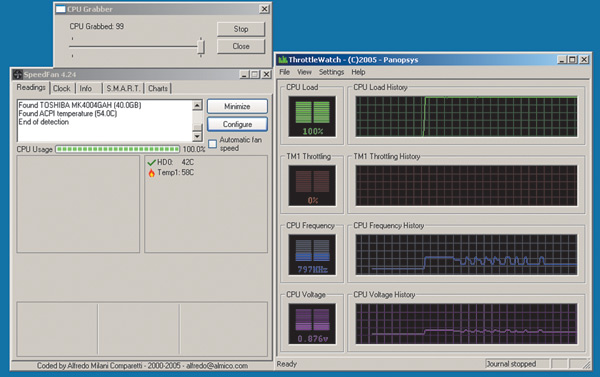Click the TM1 Throttling History graph
Viewport: 600px width, 377px height.
click(466, 186)
